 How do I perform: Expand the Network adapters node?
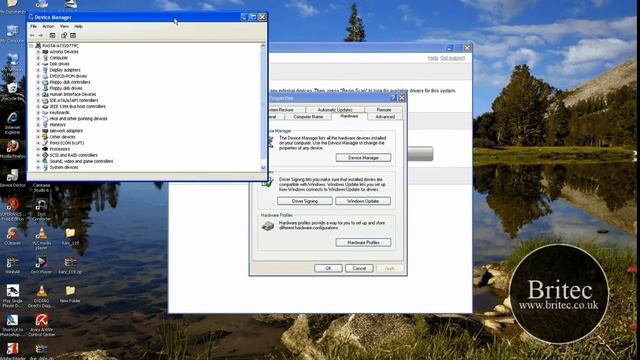click(38, 131)
